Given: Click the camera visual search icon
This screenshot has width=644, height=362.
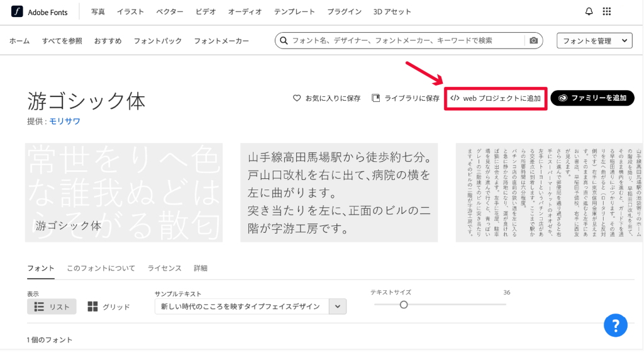Looking at the screenshot, I should [x=534, y=41].
